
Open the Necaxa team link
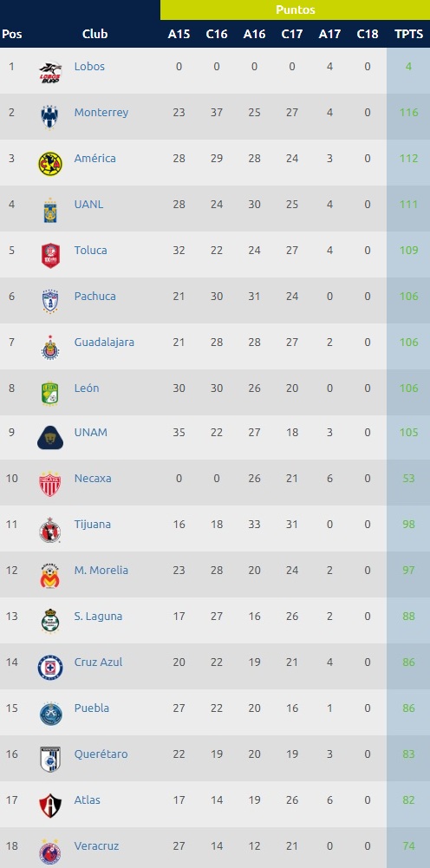coord(93,479)
